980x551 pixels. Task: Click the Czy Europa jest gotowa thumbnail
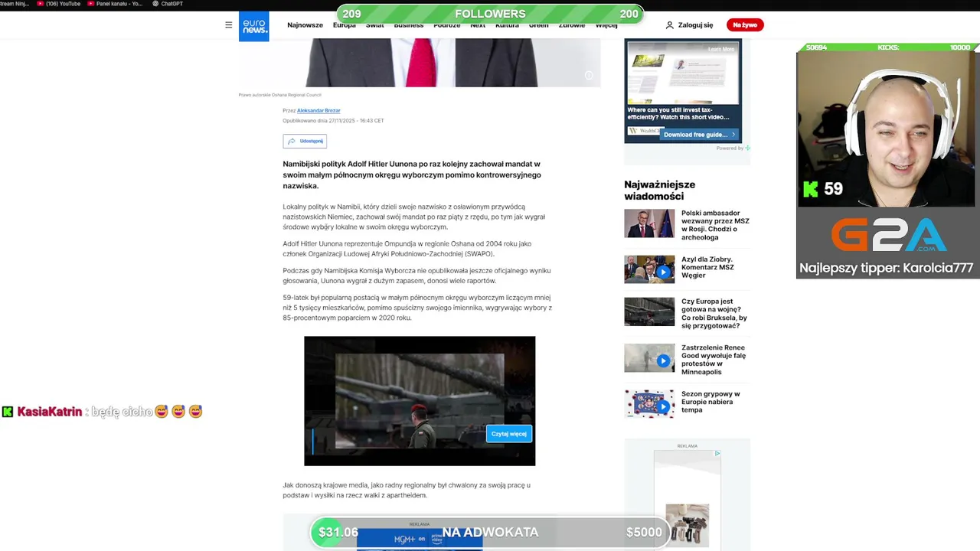[649, 312]
